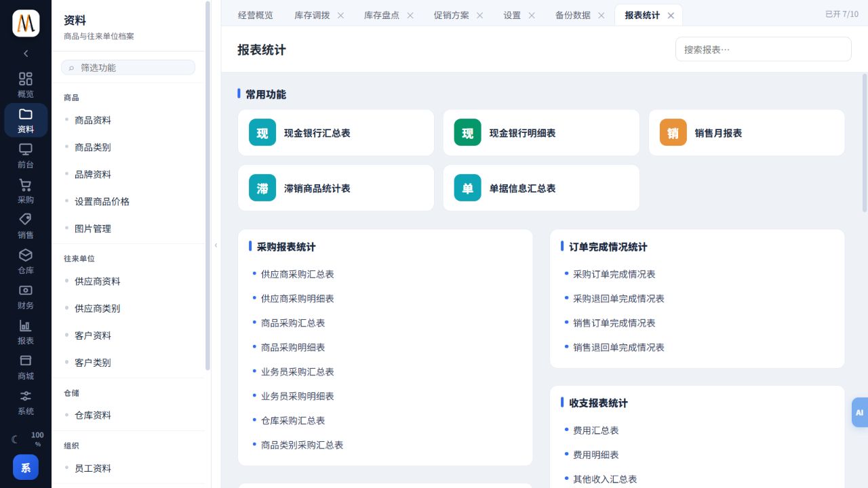Collapse the side panel using divider arrow
This screenshot has height=488, width=868.
point(216,245)
